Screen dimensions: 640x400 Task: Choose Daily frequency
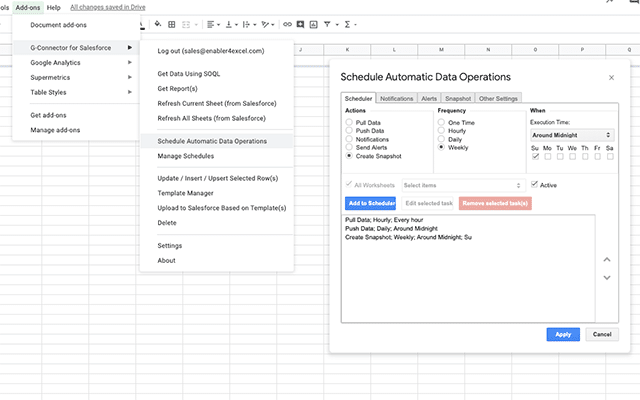coord(441,139)
